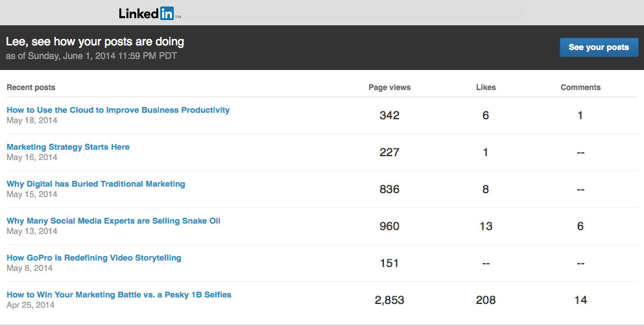Open the Marketing Strategy Starts Here post

tap(68, 147)
